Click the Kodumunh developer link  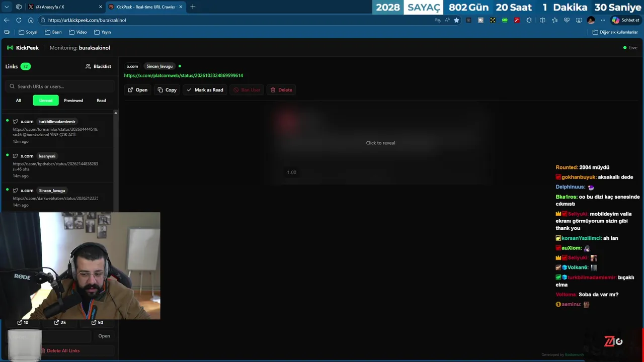574,354
